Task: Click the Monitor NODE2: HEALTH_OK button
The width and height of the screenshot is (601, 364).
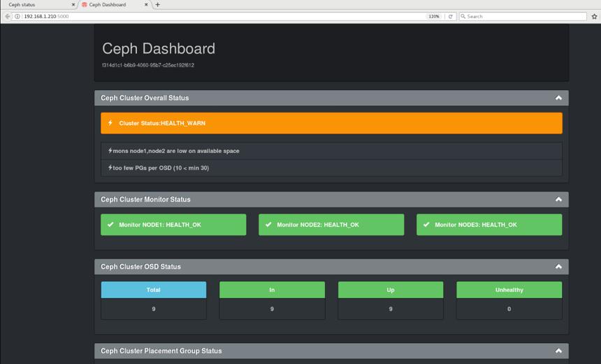Action: tap(331, 224)
